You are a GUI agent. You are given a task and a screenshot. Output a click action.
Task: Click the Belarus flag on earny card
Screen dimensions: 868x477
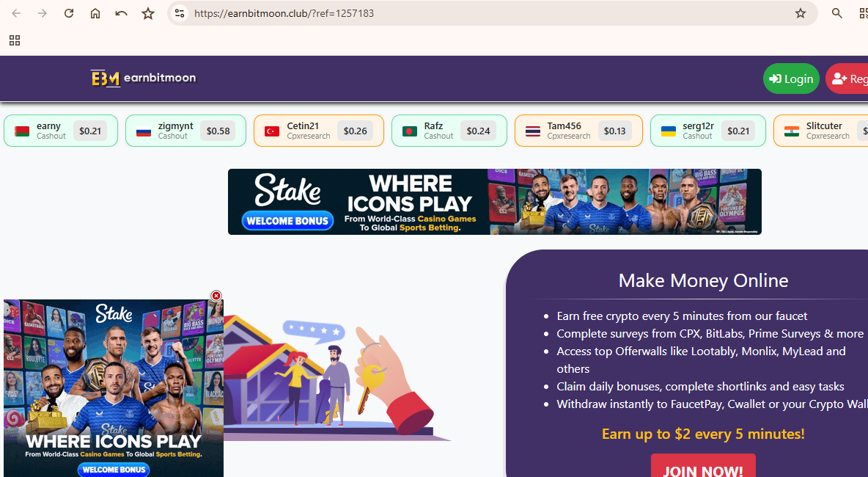tap(22, 131)
